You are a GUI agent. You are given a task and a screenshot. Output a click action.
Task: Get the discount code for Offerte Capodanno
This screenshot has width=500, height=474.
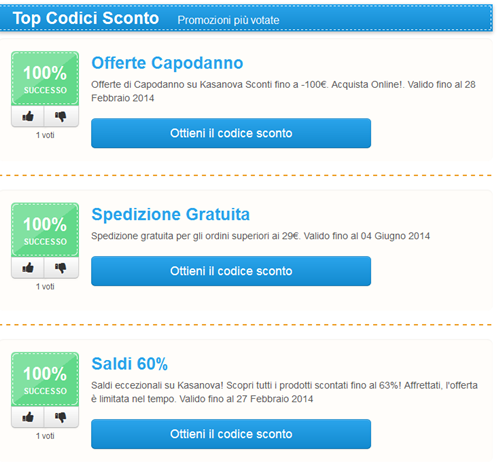[x=231, y=133]
